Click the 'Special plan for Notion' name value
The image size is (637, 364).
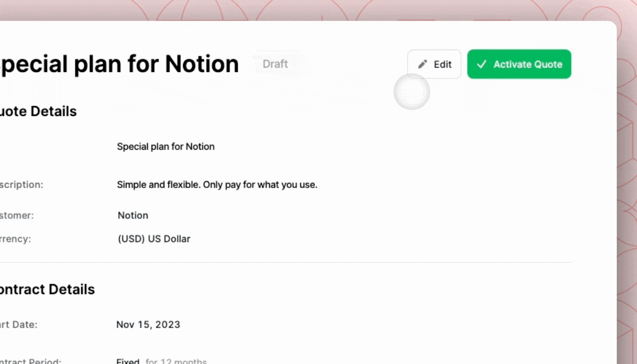166,147
